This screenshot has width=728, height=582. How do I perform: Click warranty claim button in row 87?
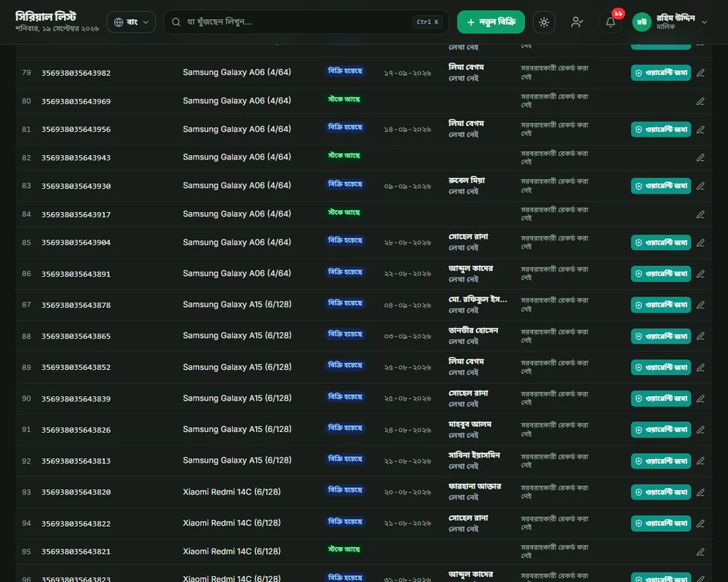point(661,305)
